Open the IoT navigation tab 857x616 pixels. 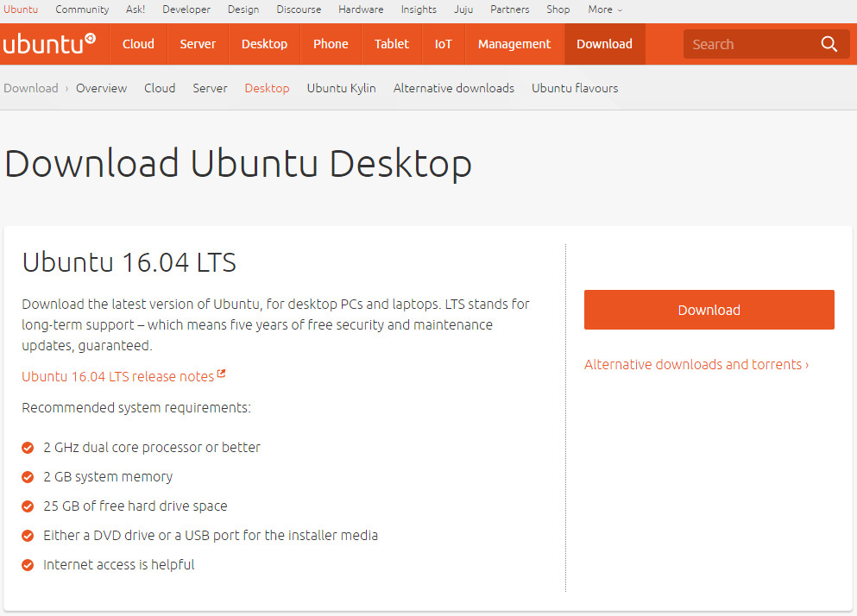tap(444, 44)
